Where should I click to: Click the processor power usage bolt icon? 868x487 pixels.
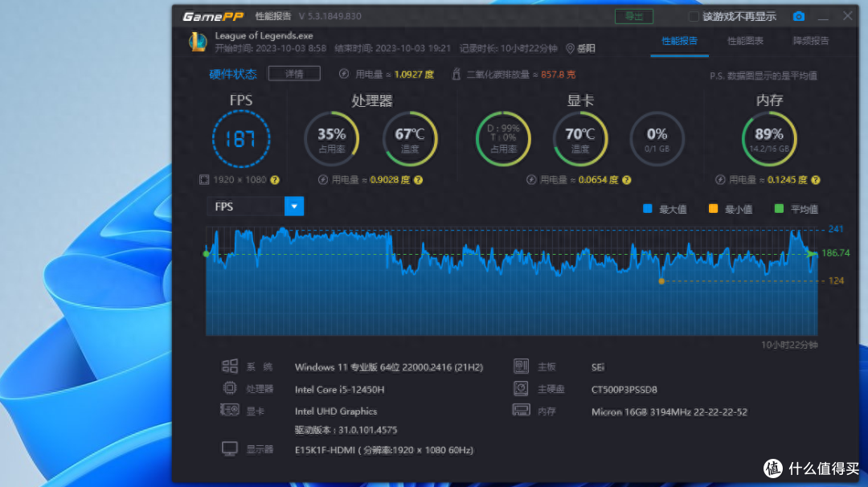tap(323, 180)
